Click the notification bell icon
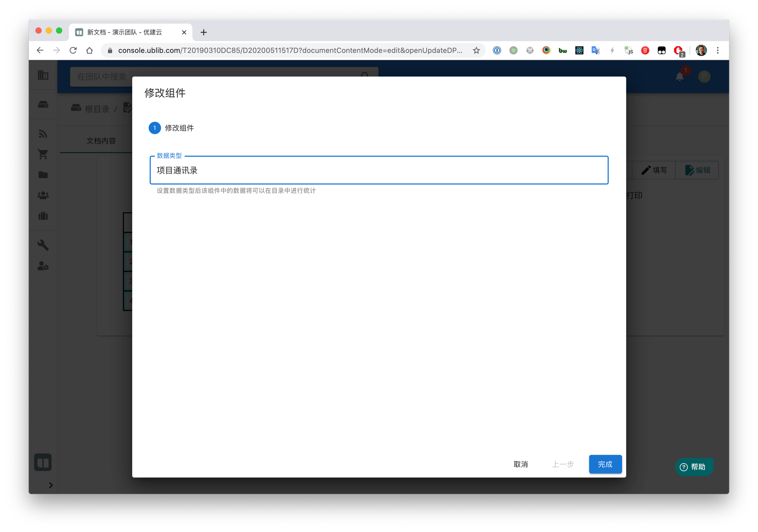The image size is (758, 532). click(x=680, y=77)
